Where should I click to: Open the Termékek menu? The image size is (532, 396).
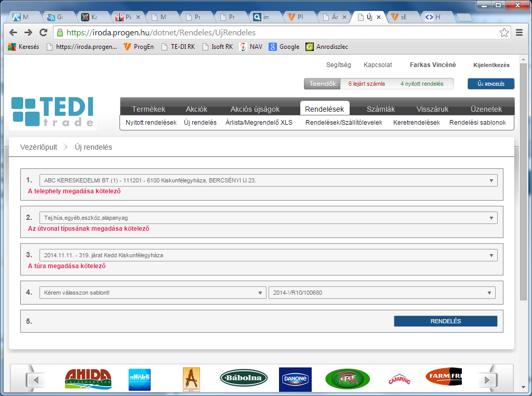[149, 109]
